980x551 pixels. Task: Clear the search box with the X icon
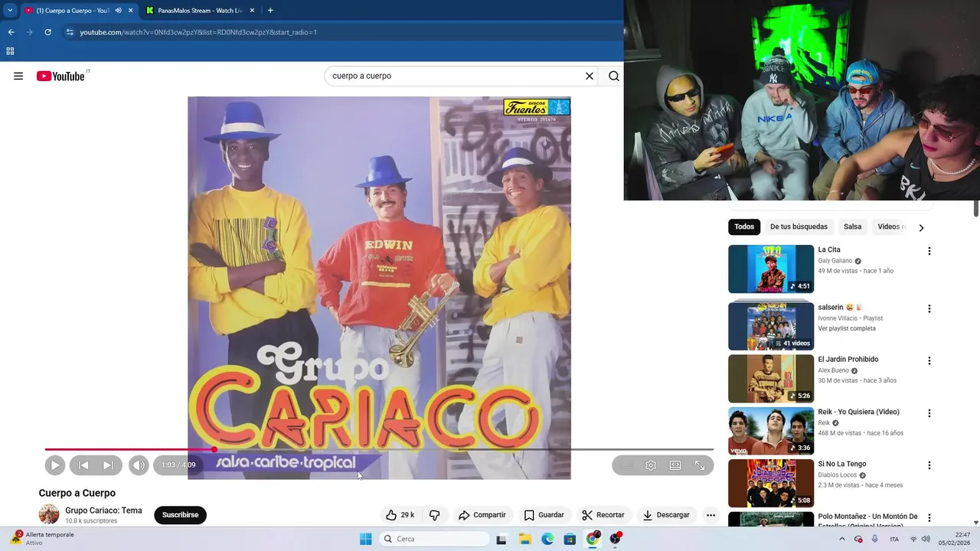click(590, 76)
